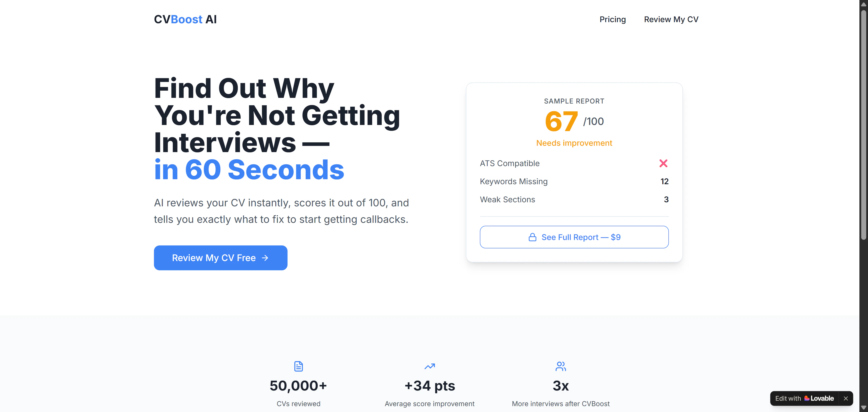This screenshot has width=868, height=412.
Task: Click the document icon above 50,000+
Action: (298, 366)
